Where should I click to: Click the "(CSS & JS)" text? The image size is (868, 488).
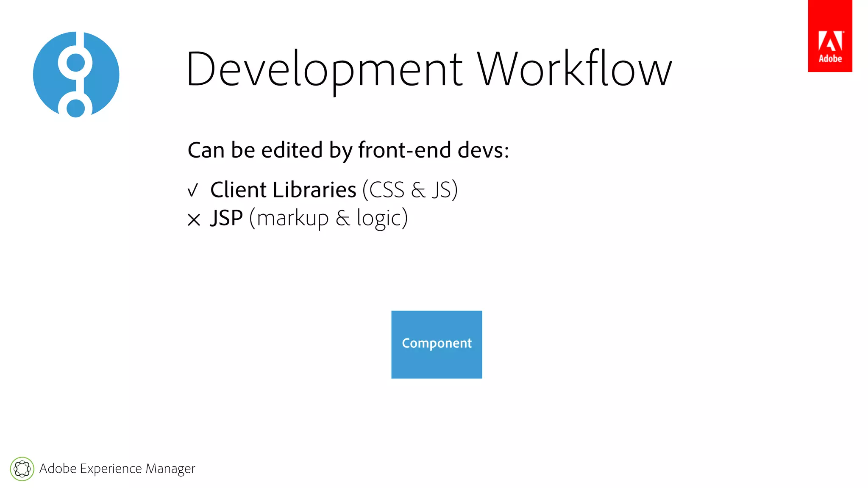[x=410, y=190]
